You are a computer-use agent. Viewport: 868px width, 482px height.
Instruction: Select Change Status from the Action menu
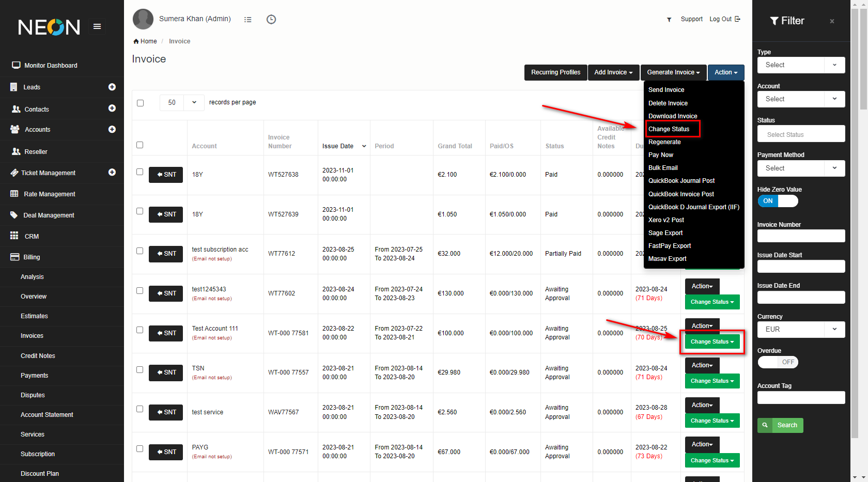pyautogui.click(x=669, y=129)
